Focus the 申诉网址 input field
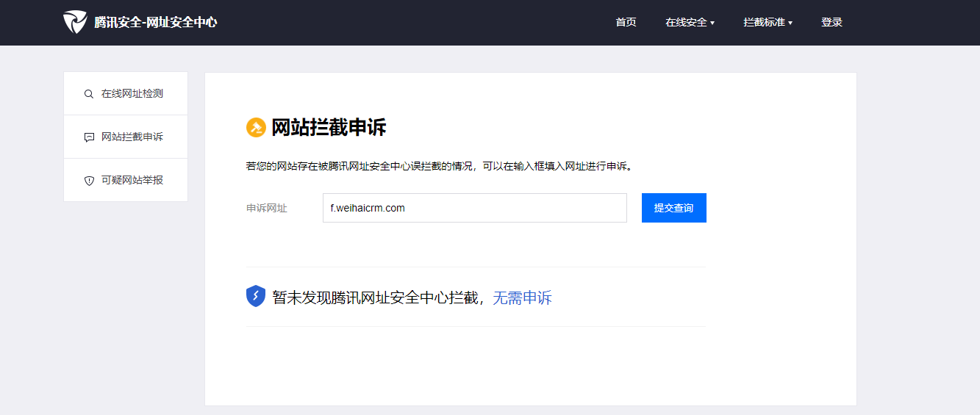This screenshot has width=980, height=415. tap(475, 208)
